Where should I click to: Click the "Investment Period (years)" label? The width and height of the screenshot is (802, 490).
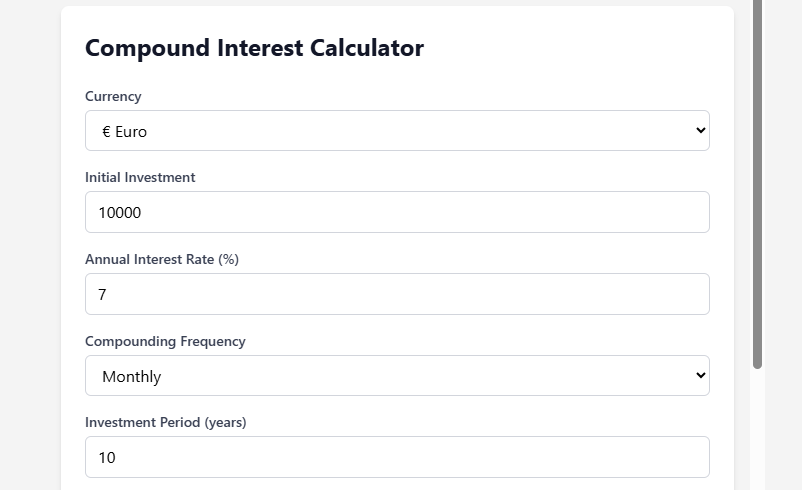pos(165,423)
